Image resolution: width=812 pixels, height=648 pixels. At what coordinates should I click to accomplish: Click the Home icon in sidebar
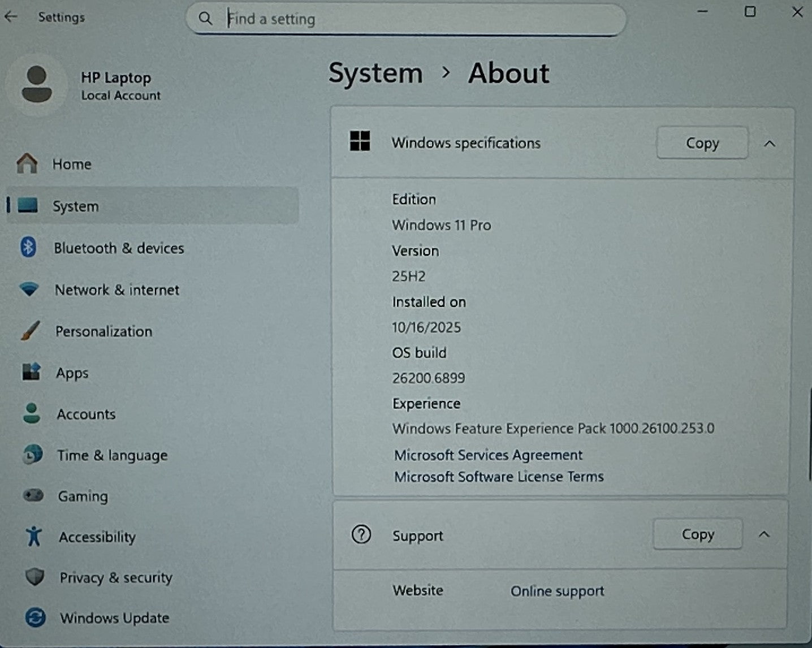(x=27, y=164)
